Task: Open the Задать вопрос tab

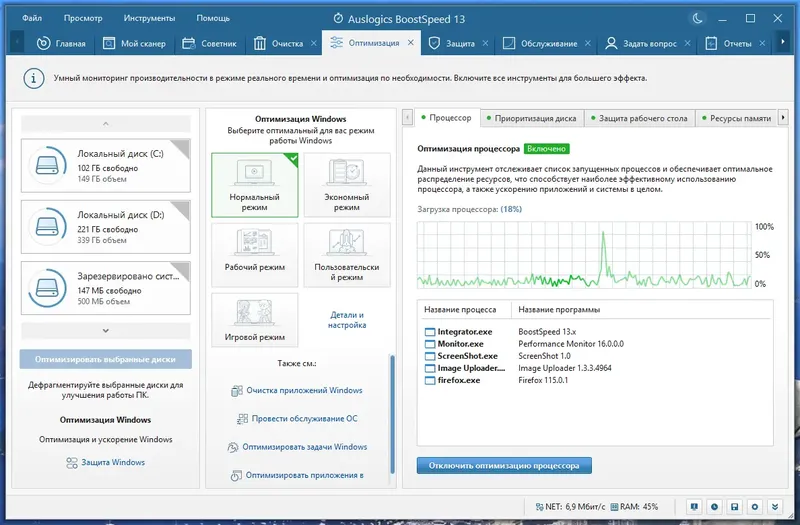Action: (641, 43)
